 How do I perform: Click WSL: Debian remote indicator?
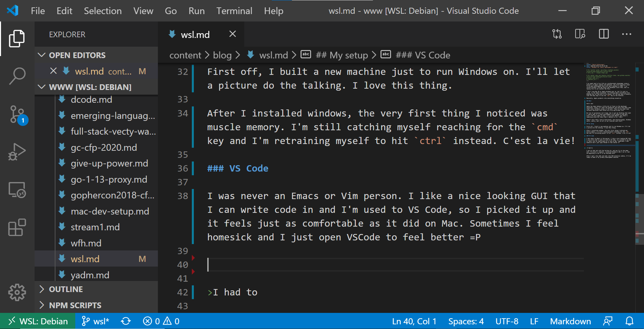coord(37,321)
